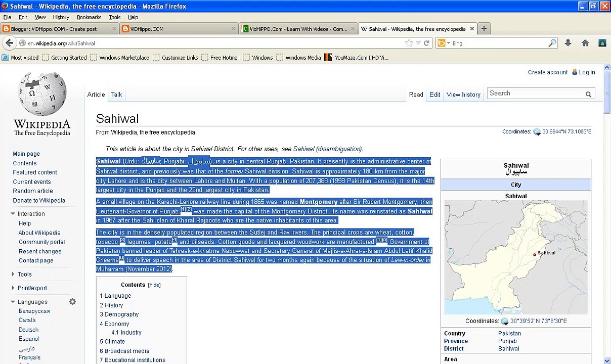Click the Pakistan country link in infobox
Image resolution: width=611 pixels, height=364 pixels.
pyautogui.click(x=509, y=334)
